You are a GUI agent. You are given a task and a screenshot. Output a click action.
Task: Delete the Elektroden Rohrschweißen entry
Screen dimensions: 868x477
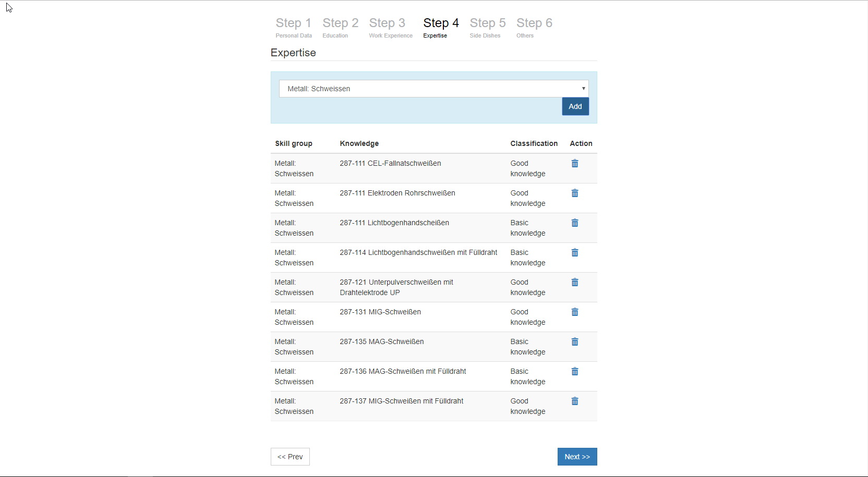tap(574, 193)
